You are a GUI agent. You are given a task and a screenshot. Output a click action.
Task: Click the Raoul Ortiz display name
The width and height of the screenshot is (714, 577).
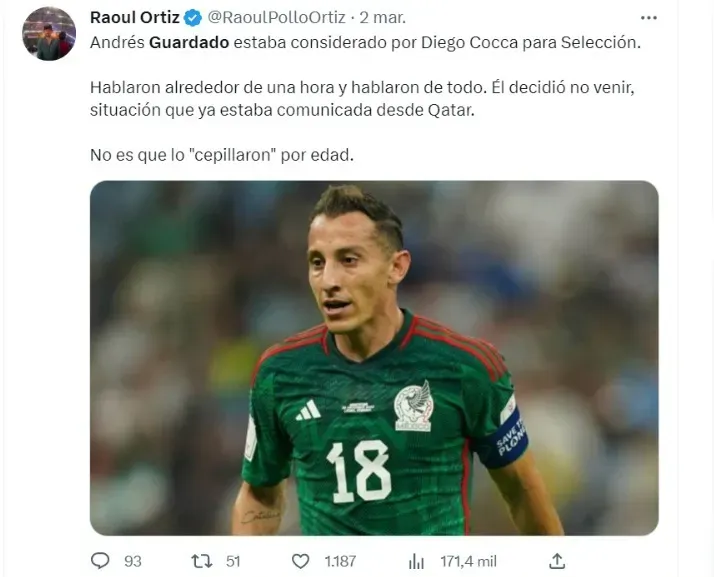(135, 18)
